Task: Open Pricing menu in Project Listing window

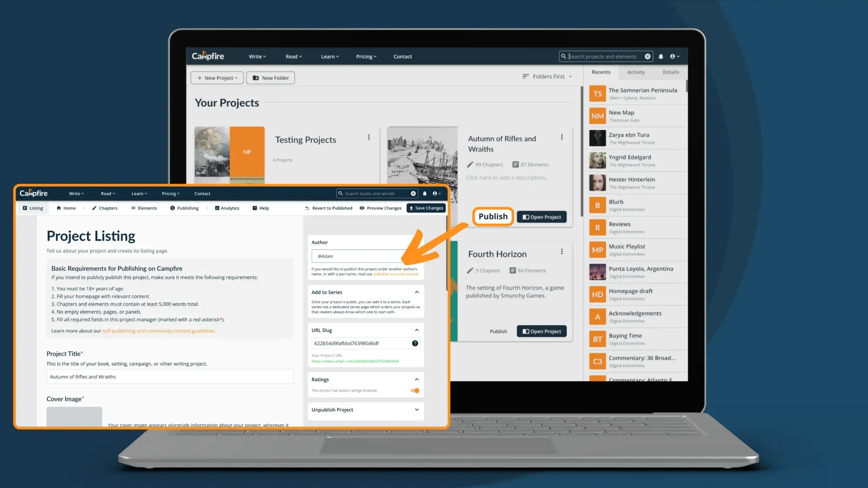Action: [171, 193]
